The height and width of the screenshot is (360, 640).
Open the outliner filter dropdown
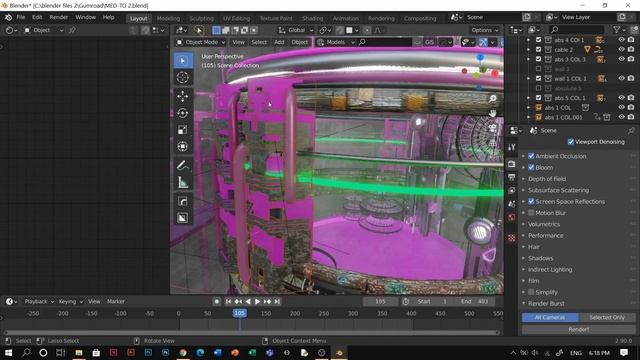pos(619,30)
